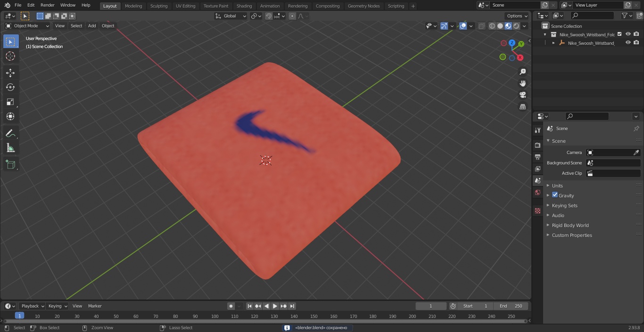The width and height of the screenshot is (644, 332).
Task: Open the Options dropdown
Action: [x=517, y=16]
